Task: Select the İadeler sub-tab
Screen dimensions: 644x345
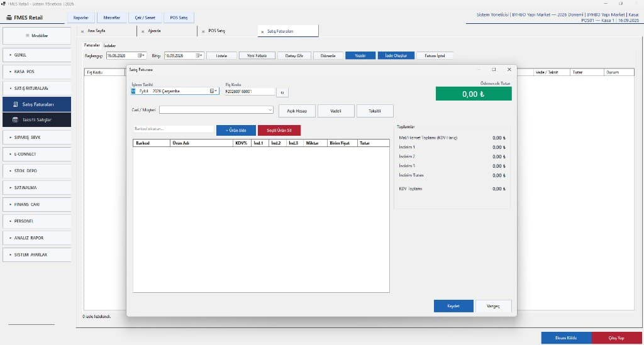Action: click(x=109, y=45)
